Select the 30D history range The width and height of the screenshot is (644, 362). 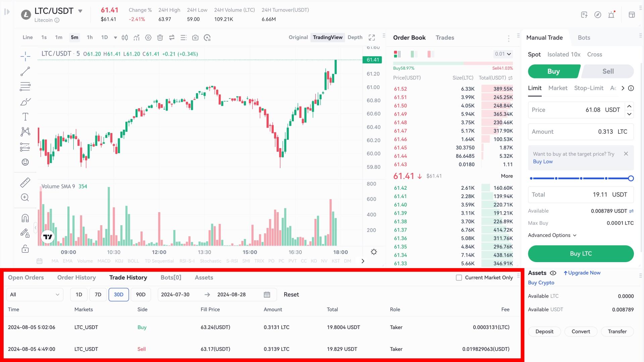pyautogui.click(x=119, y=295)
